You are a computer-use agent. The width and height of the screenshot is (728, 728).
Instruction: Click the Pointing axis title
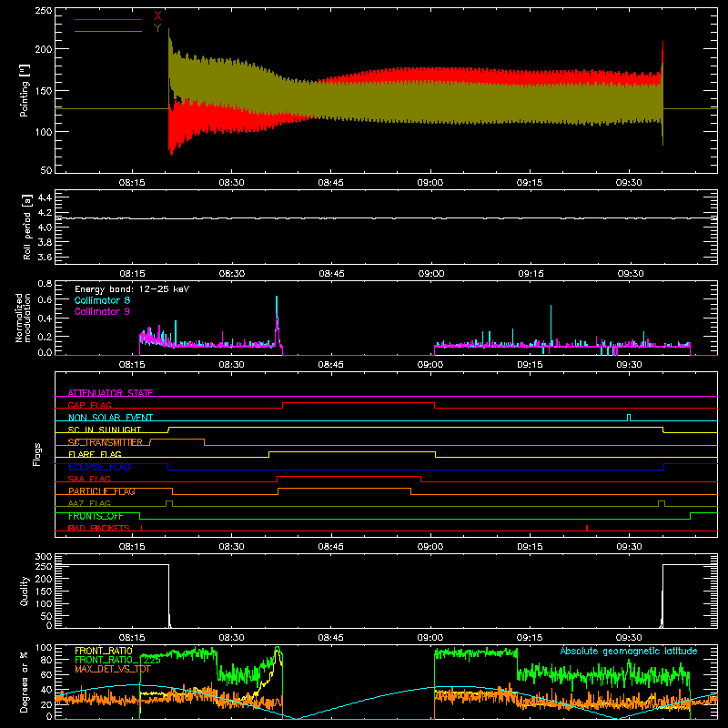tap(25, 90)
